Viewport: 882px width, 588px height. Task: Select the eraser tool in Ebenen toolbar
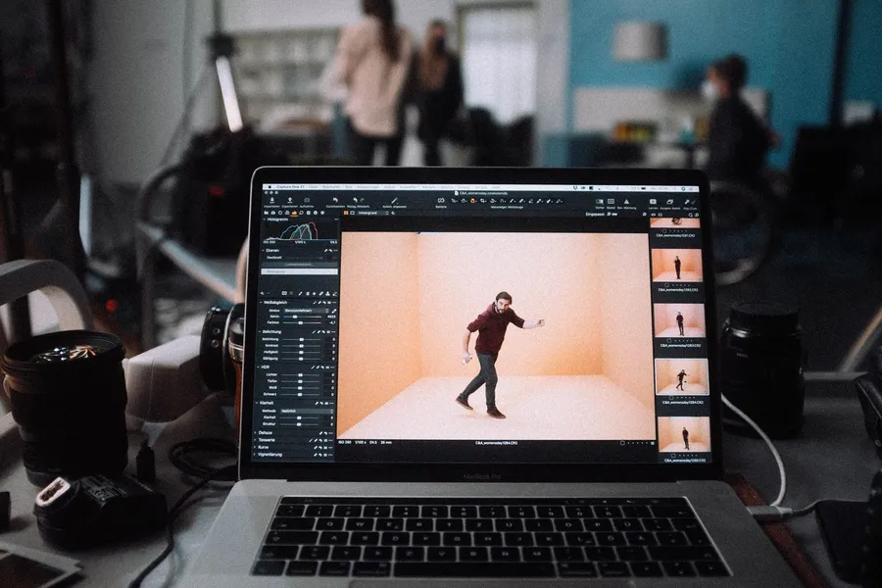335,294
